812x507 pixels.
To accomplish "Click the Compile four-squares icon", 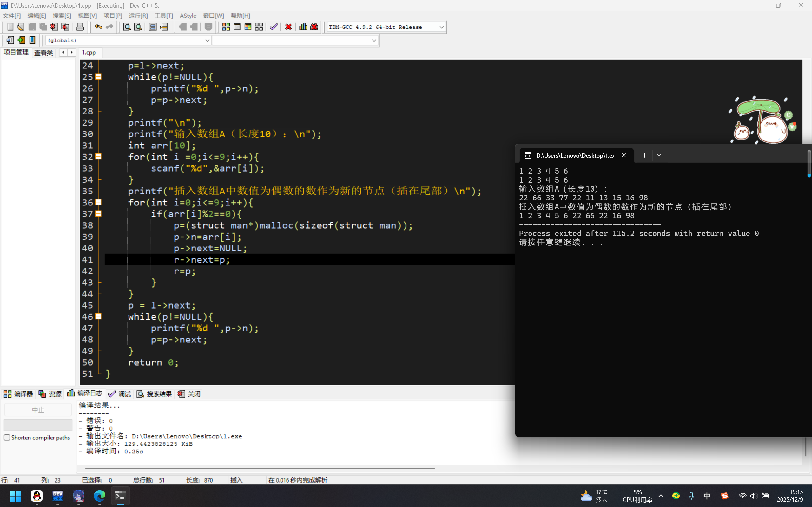I will click(x=226, y=27).
